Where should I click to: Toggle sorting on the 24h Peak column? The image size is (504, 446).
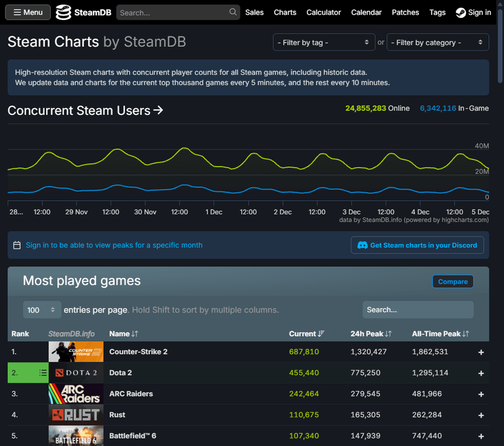pos(371,334)
